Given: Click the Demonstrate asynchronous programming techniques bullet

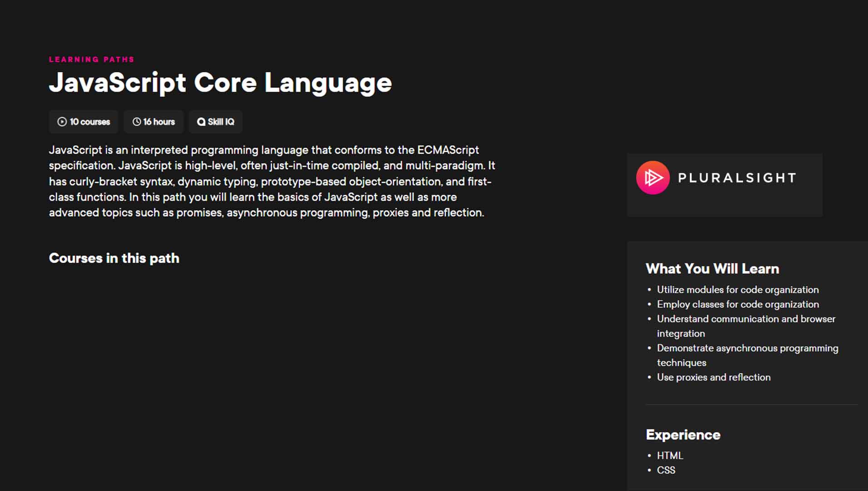Looking at the screenshot, I should click(x=747, y=355).
